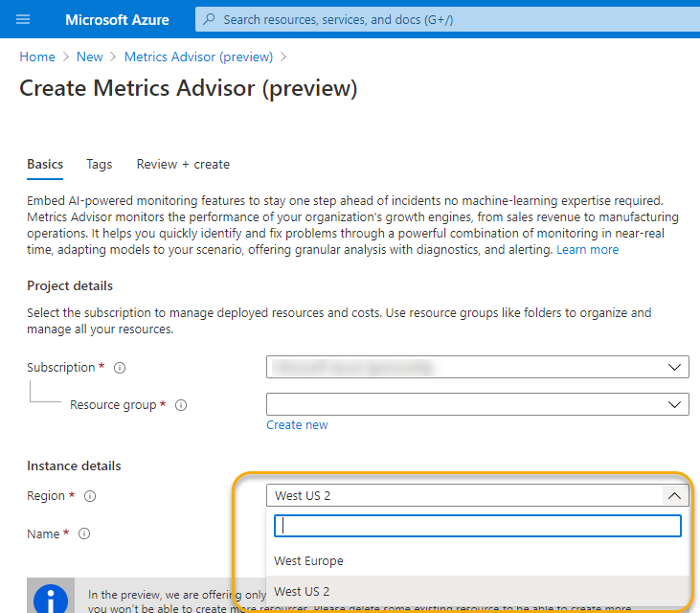Expand the Subscription dropdown

477,367
